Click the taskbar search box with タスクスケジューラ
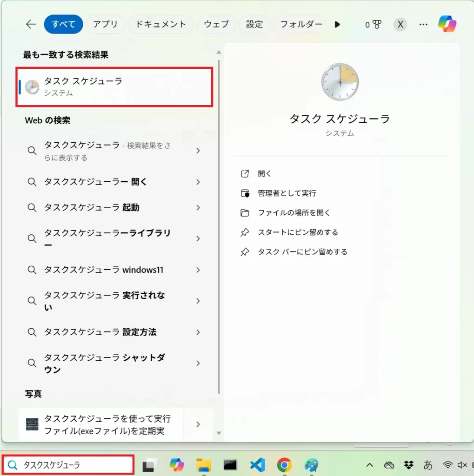The height and width of the screenshot is (476, 474). [69, 465]
